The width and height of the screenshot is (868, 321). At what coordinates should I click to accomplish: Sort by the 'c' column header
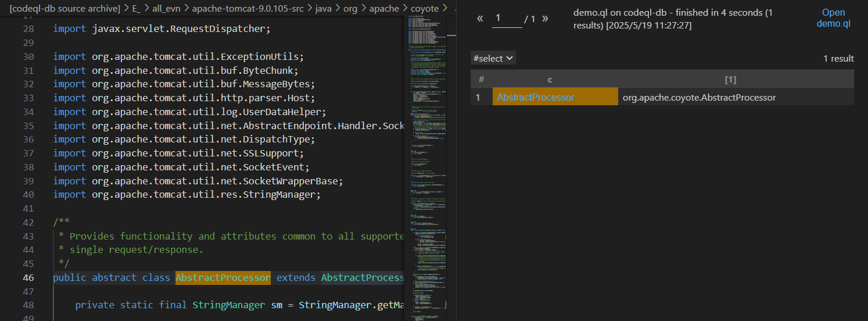point(550,79)
